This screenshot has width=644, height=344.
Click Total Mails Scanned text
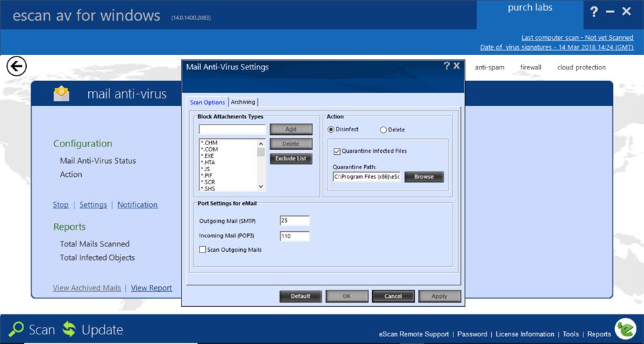click(x=94, y=244)
